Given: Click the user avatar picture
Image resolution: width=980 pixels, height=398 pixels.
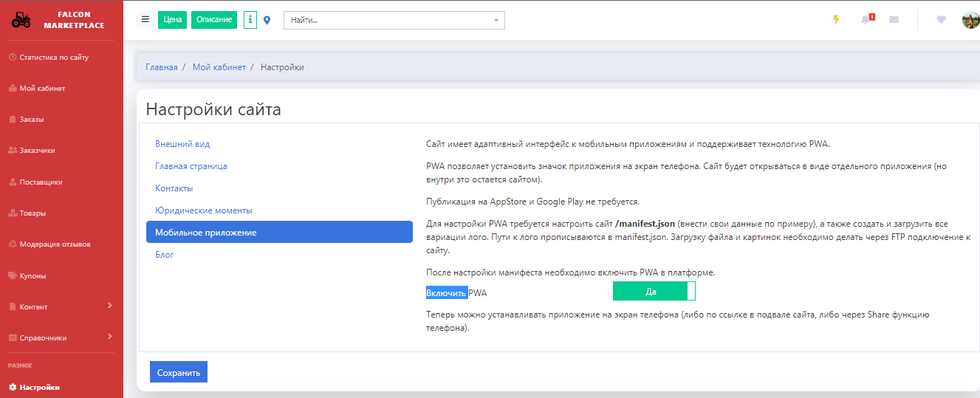Looking at the screenshot, I should [970, 20].
